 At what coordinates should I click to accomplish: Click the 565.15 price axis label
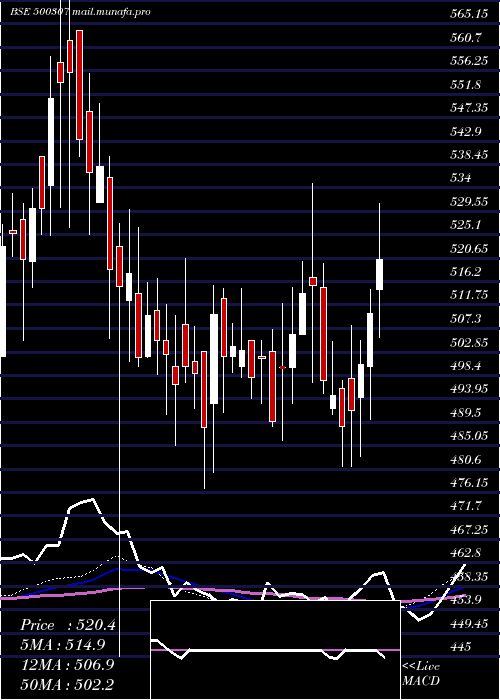pos(468,14)
